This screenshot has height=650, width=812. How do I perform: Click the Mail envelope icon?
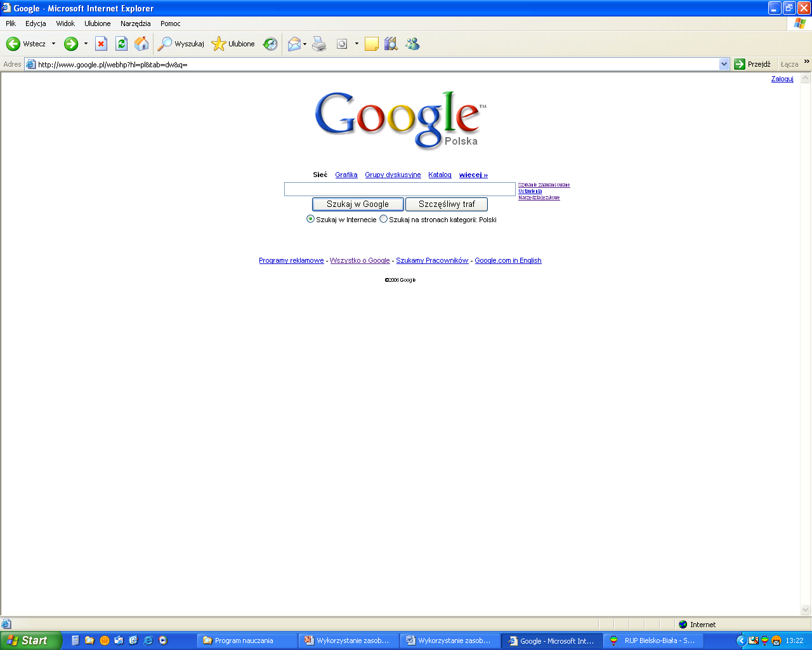tap(294, 44)
